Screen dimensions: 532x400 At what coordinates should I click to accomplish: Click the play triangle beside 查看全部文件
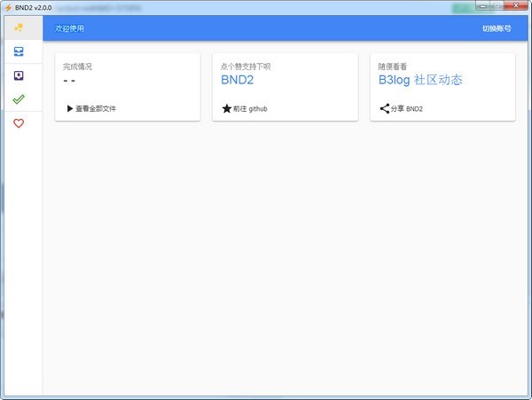[70, 108]
